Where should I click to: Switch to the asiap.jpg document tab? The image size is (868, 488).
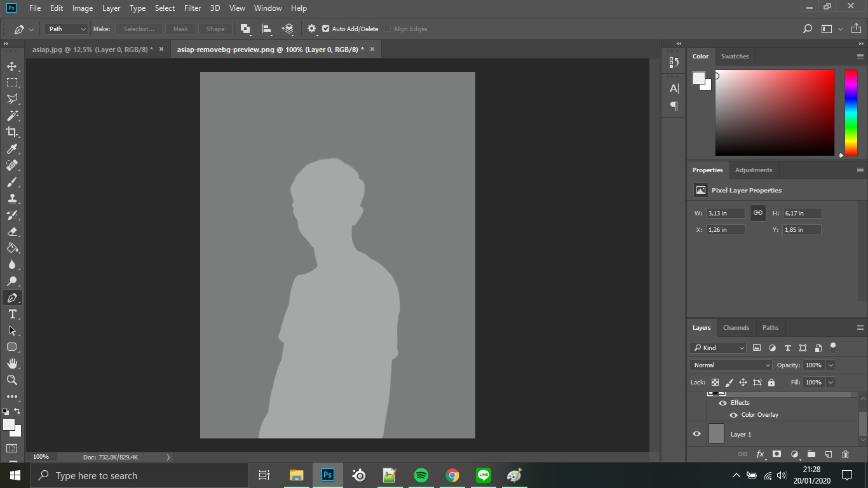[93, 50]
